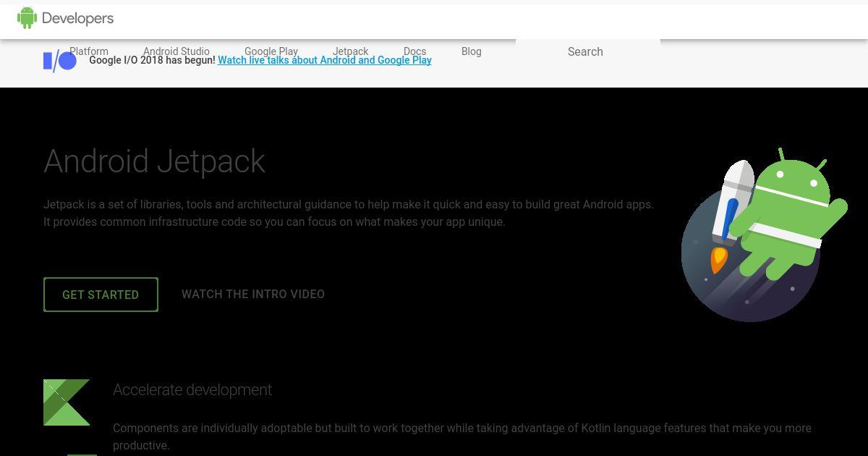The width and height of the screenshot is (868, 456).
Task: Click the Jetpack rocket android illustration
Action: pyautogui.click(x=764, y=235)
